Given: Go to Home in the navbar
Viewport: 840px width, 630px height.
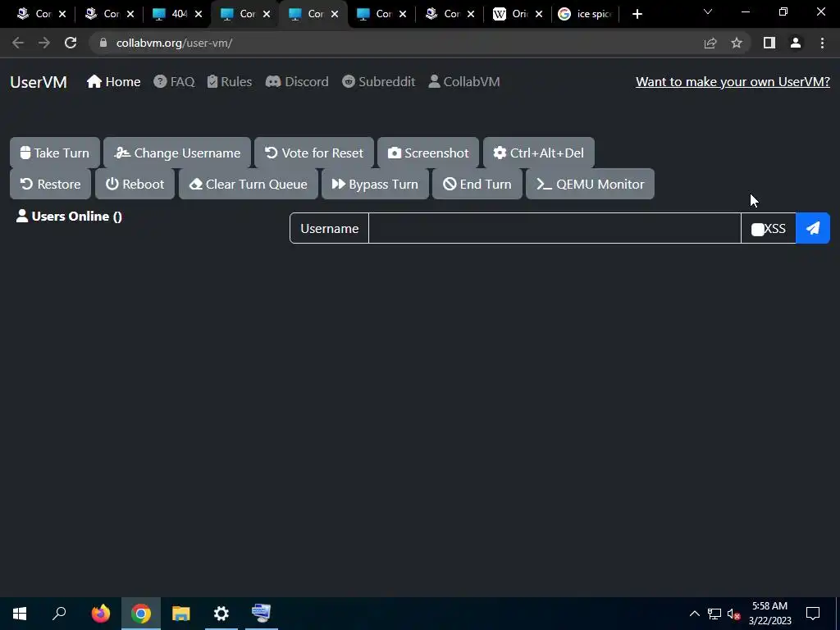Looking at the screenshot, I should (113, 81).
